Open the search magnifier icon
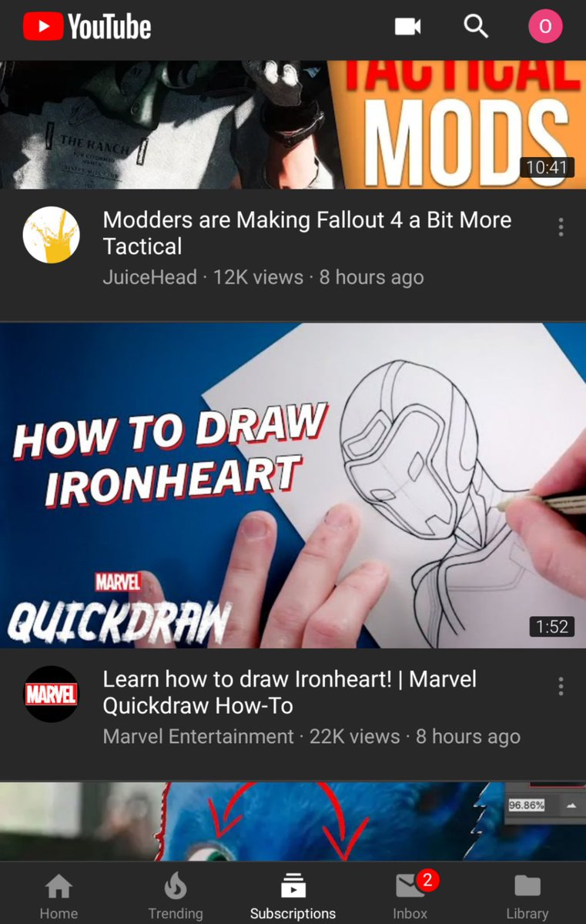Viewport: 586px width, 924px height. (x=476, y=27)
